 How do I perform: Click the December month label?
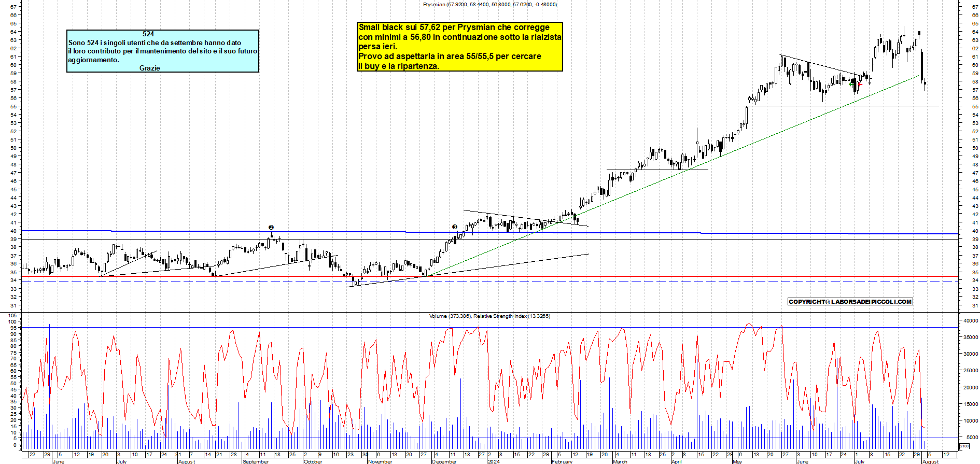coord(444,461)
